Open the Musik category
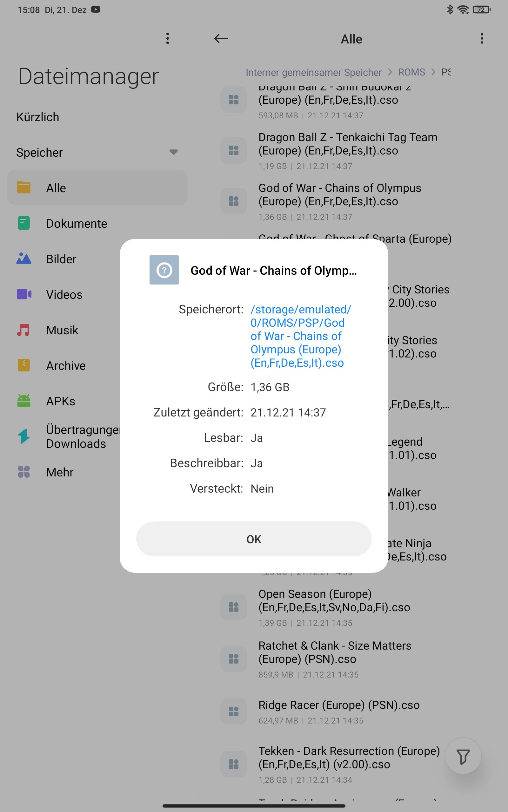 point(67,330)
